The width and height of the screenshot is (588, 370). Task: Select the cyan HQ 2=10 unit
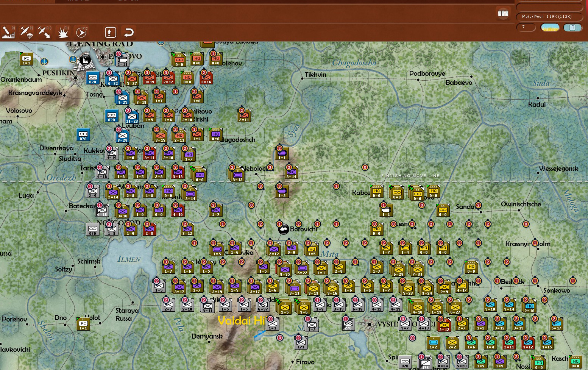529,306
